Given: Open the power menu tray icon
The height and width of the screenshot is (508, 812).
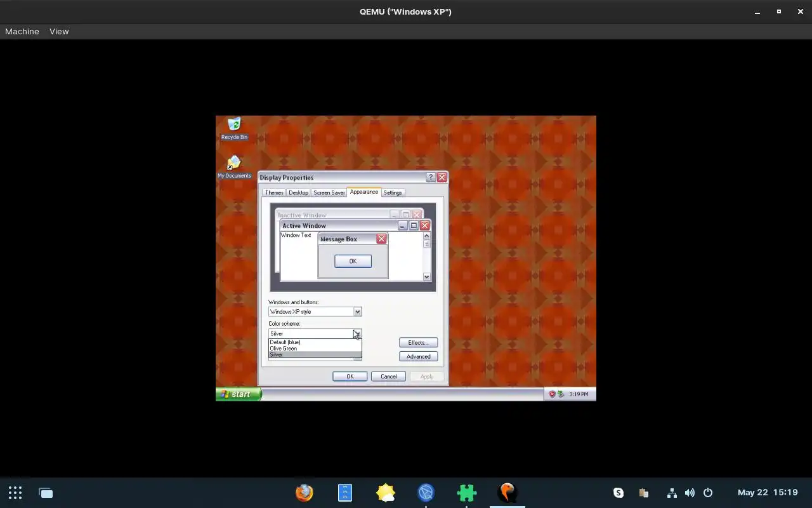Looking at the screenshot, I should coord(708,493).
